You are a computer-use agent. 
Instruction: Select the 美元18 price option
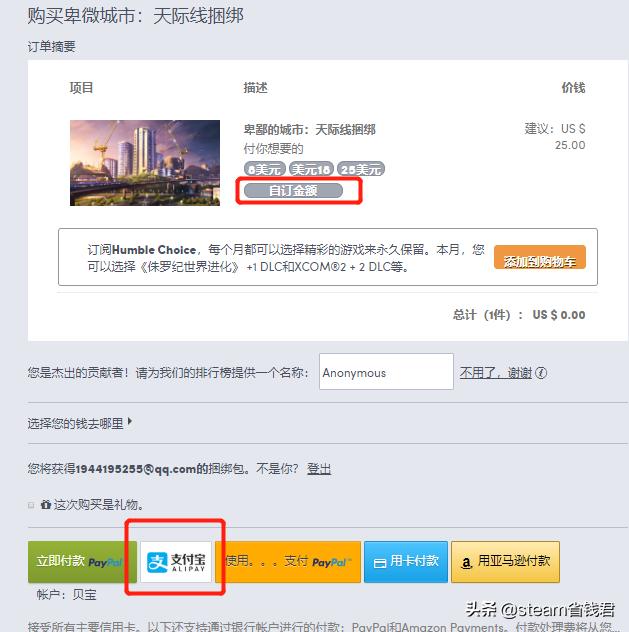tap(311, 169)
